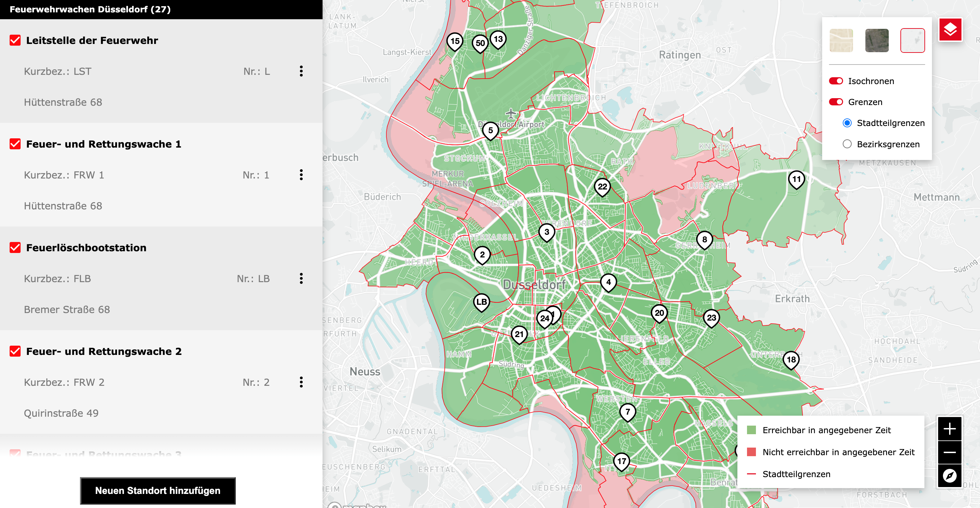Image resolution: width=980 pixels, height=508 pixels.
Task: Click Nr.: LB value in Feuerlöschbootstation row
Action: click(x=253, y=279)
